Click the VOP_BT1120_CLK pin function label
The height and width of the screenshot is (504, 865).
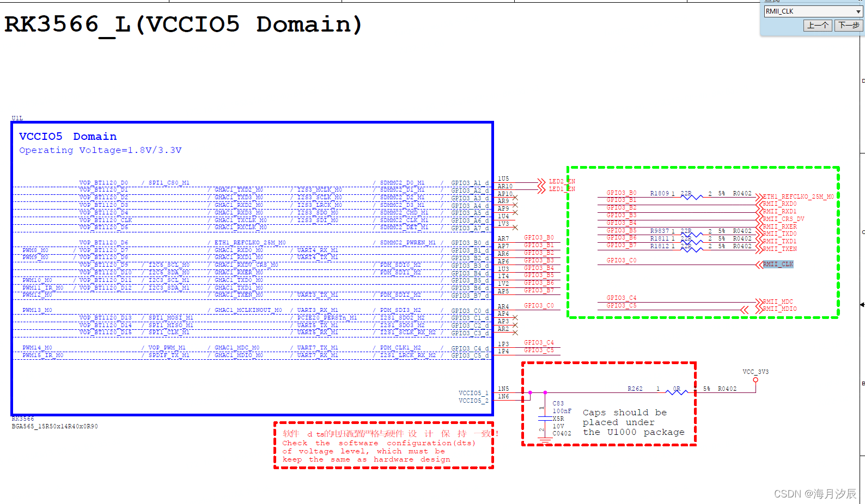pyautogui.click(x=106, y=220)
